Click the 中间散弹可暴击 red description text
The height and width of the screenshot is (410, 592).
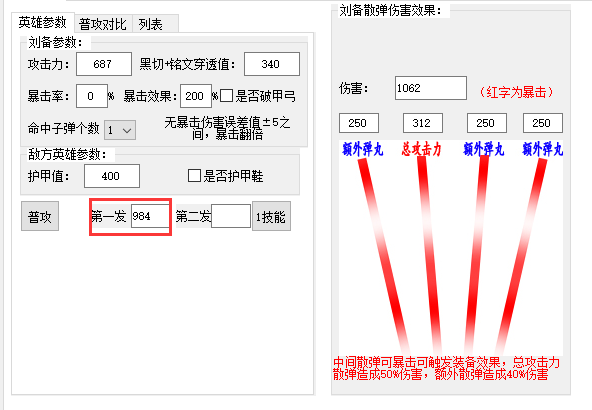pyautogui.click(x=446, y=368)
